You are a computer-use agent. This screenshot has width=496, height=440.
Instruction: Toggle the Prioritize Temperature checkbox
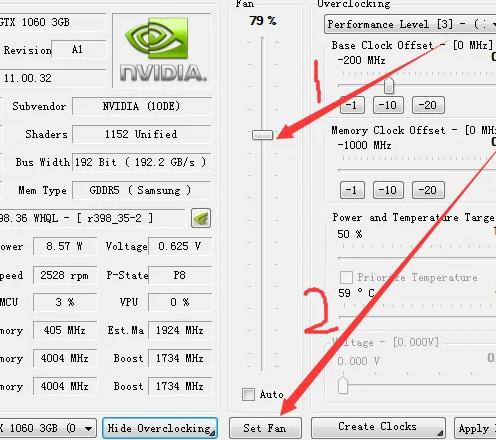pos(346,277)
